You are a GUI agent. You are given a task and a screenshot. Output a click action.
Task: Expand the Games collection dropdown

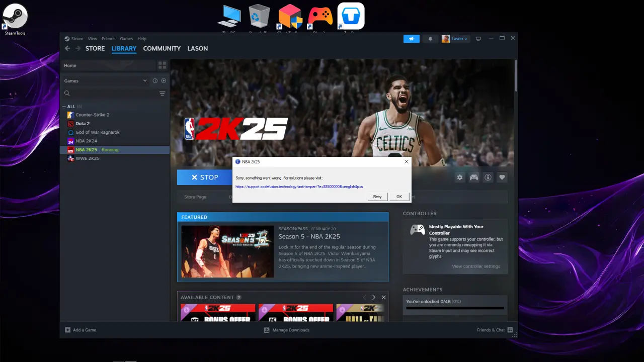tap(145, 80)
